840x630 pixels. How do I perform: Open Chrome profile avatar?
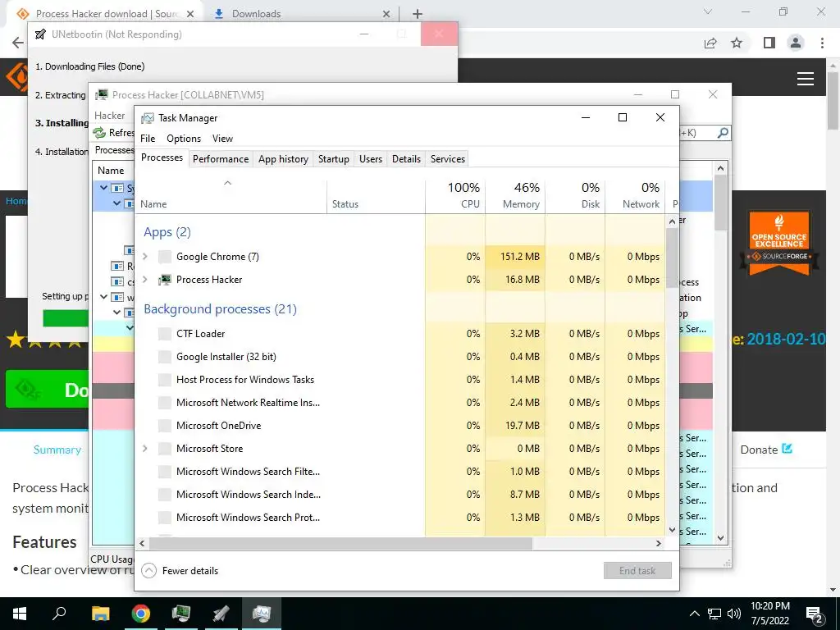[x=796, y=43]
